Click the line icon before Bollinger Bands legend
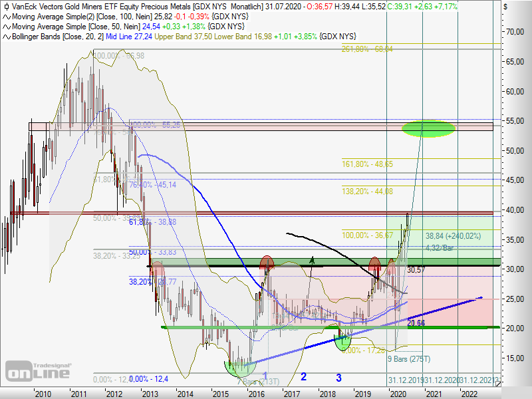Image resolution: width=532 pixels, height=399 pixels. coord(7,37)
